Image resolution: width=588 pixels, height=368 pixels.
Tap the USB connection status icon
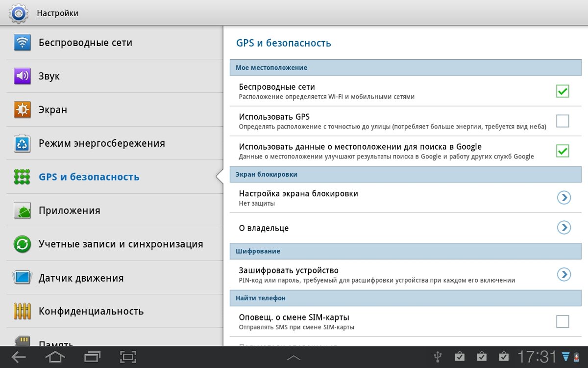pyautogui.click(x=439, y=357)
